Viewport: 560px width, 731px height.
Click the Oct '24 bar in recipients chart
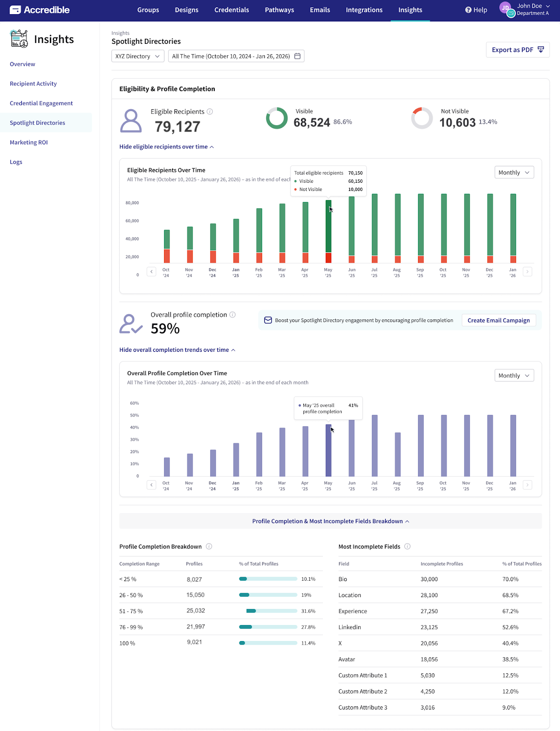click(x=167, y=247)
